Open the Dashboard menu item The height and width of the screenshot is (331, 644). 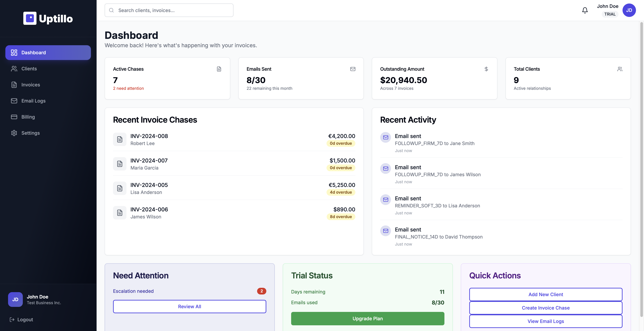[48, 52]
